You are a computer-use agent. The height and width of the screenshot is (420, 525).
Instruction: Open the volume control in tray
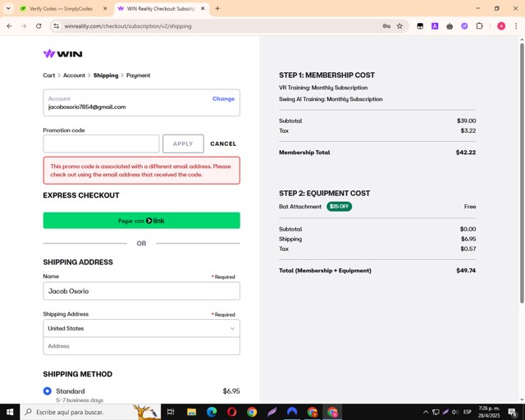(x=454, y=412)
